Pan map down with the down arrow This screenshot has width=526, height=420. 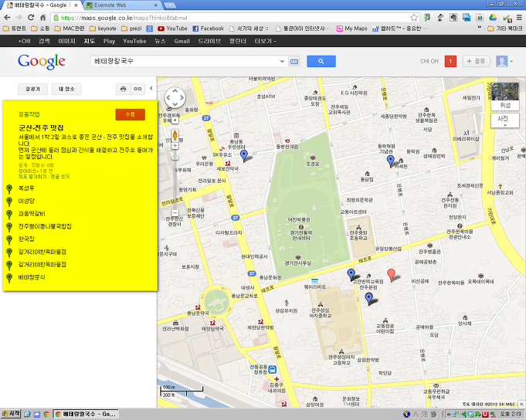[175, 104]
